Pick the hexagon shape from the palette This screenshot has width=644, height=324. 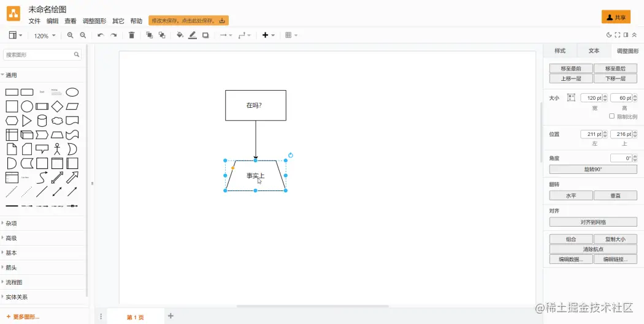[x=12, y=121]
